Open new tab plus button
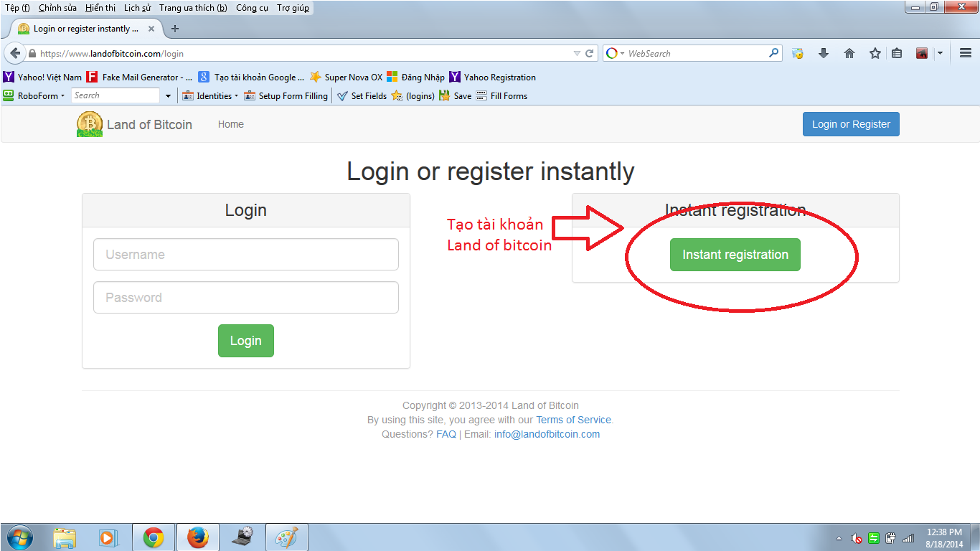Screen dimensions: 980x551 pos(175,29)
